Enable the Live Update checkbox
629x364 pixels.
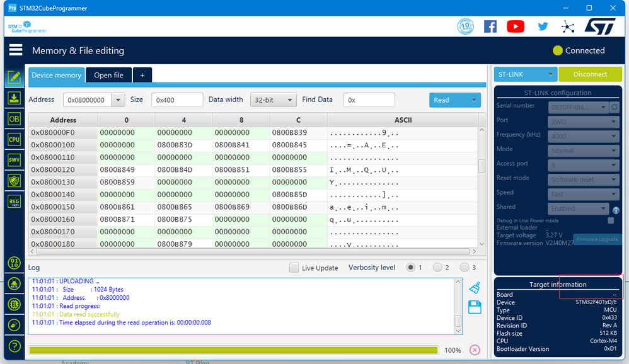(294, 268)
